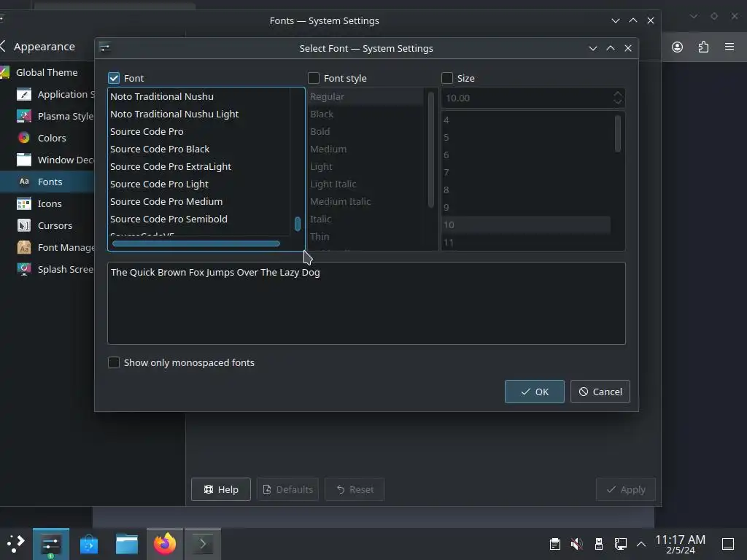The height and width of the screenshot is (560, 747).
Task: Open Dolphin file manager from taskbar
Action: click(x=127, y=544)
